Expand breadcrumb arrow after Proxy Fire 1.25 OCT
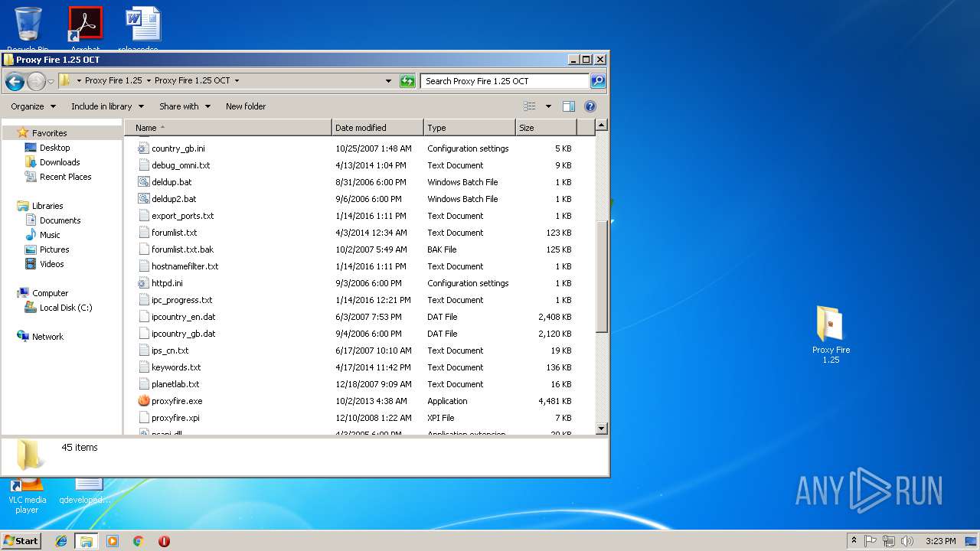This screenshot has height=551, width=980. (x=237, y=80)
